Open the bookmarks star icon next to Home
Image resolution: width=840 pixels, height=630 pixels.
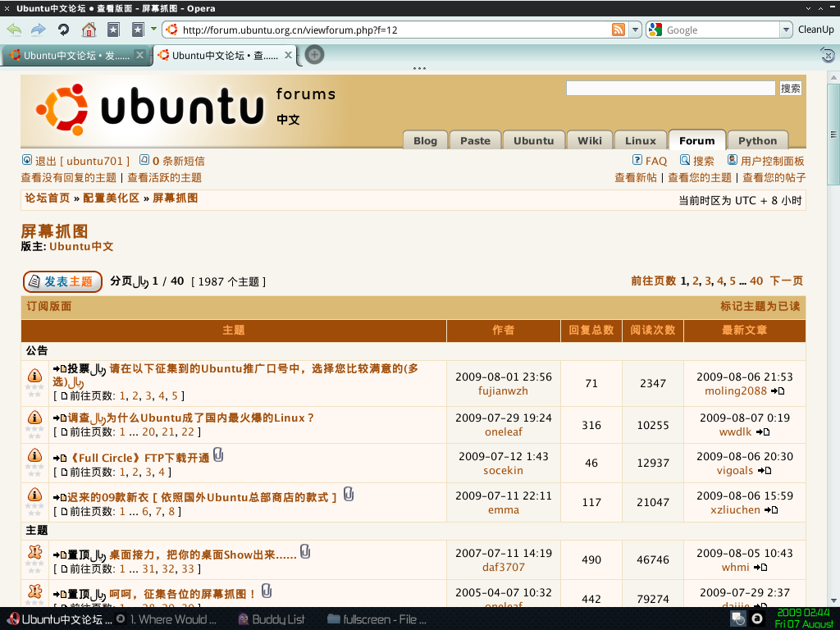[x=113, y=30]
